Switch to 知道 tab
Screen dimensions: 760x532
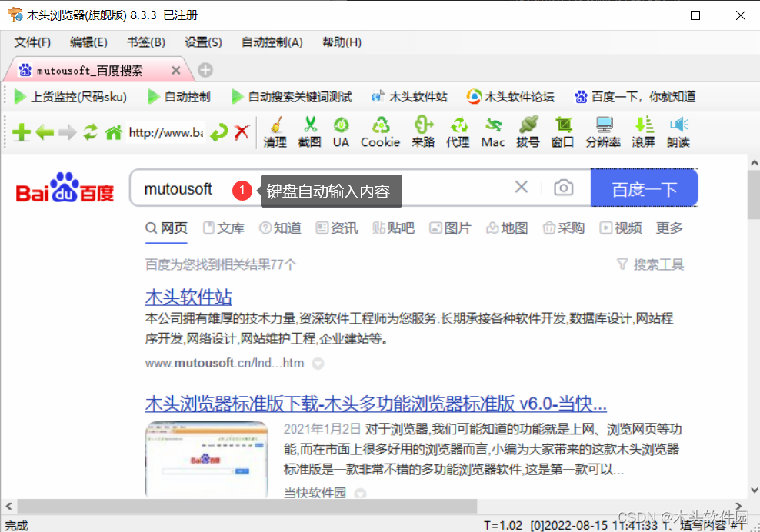(x=280, y=228)
